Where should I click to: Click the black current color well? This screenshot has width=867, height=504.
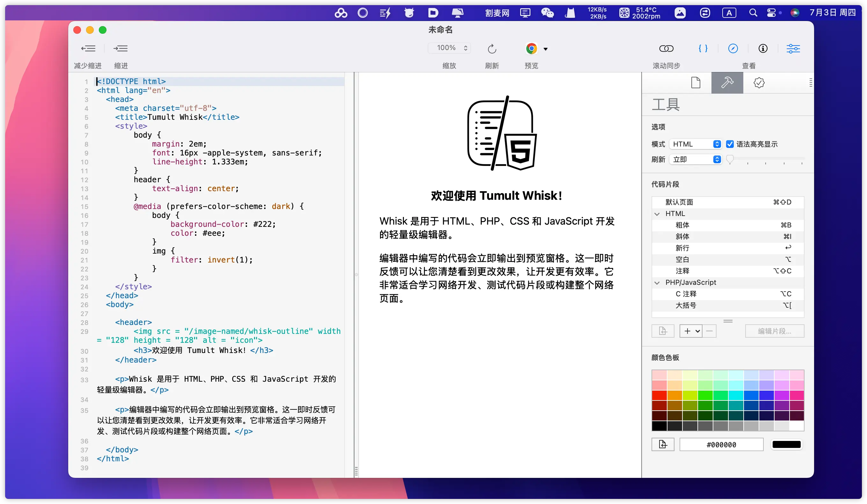point(786,444)
